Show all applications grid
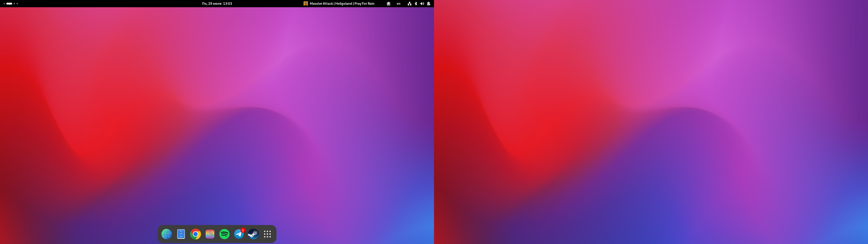Image resolution: width=868 pixels, height=244 pixels. [x=268, y=234]
